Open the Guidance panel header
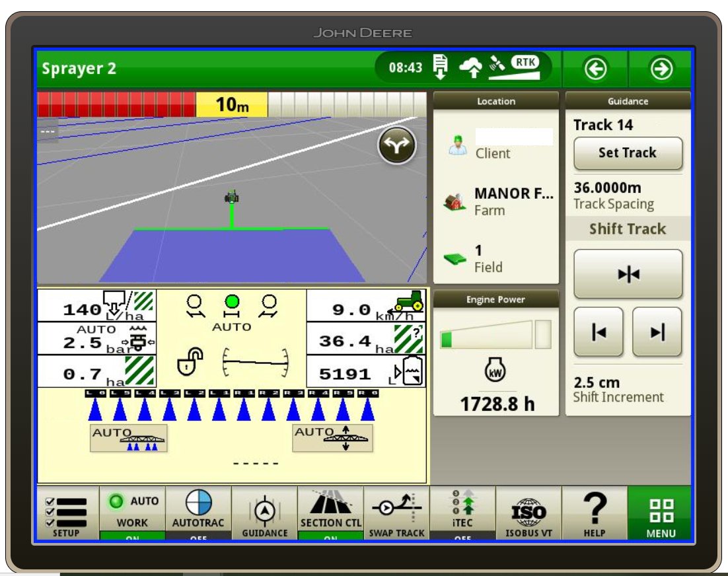Image resolution: width=728 pixels, height=576 pixels. pos(628,101)
